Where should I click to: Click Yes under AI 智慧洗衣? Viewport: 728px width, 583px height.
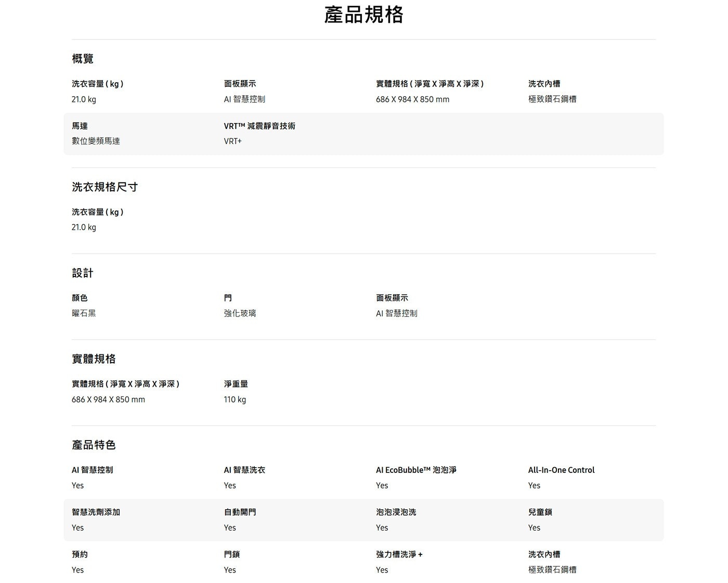(230, 485)
